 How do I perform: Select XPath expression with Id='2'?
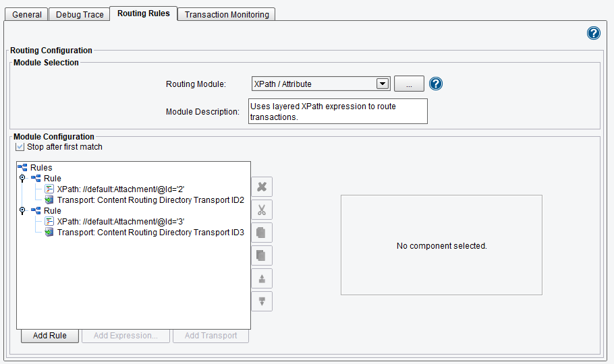(121, 189)
